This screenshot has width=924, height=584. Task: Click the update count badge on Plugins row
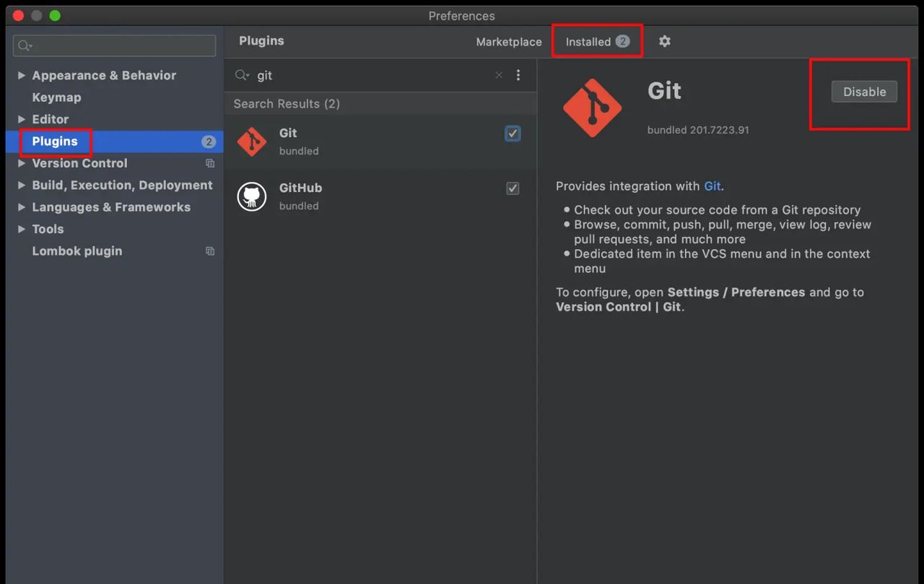point(209,141)
